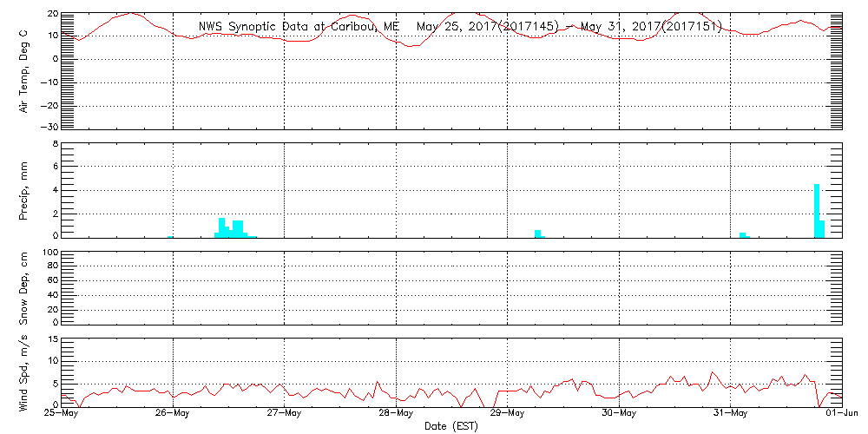
Task: Select the 26-May date tick label
Action: 173,414
